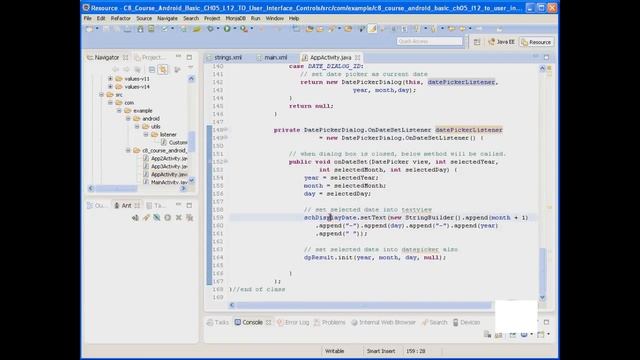This screenshot has height=360, width=640.
Task: Open the Devices tab
Action: (466, 322)
